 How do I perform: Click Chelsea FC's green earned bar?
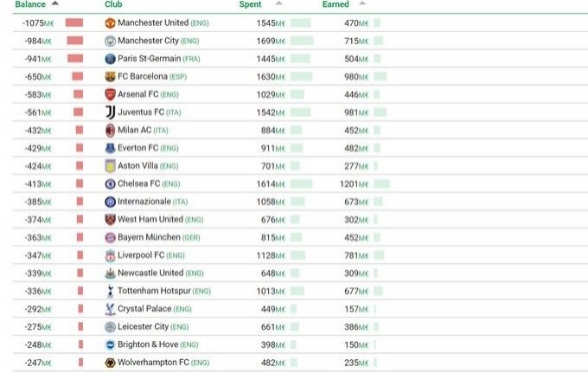point(381,183)
